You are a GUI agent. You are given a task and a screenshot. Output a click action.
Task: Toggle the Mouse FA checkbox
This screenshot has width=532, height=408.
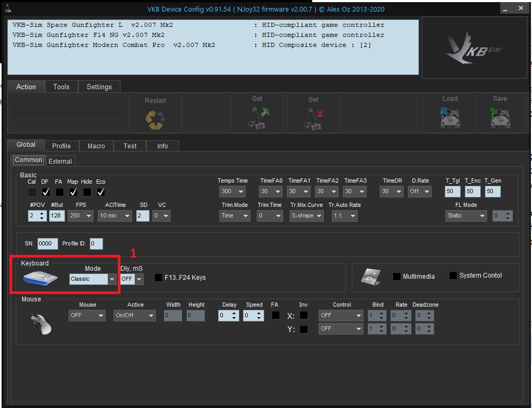pos(276,315)
